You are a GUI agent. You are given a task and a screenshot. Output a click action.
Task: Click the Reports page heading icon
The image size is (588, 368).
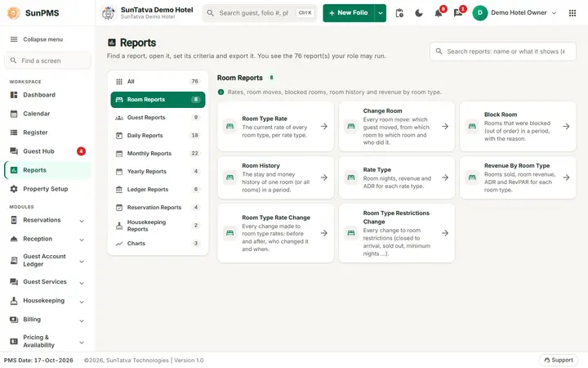(x=112, y=43)
